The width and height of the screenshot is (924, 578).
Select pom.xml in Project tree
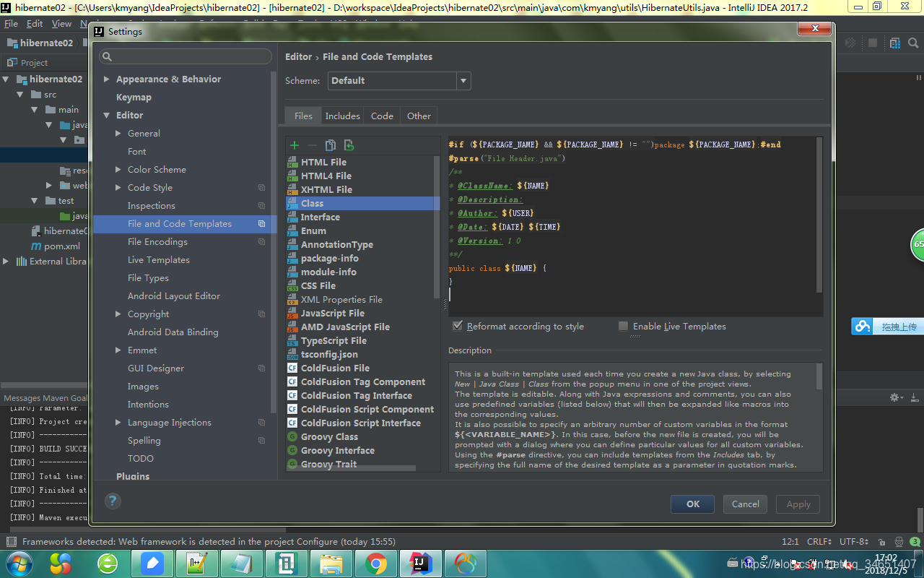coord(62,246)
